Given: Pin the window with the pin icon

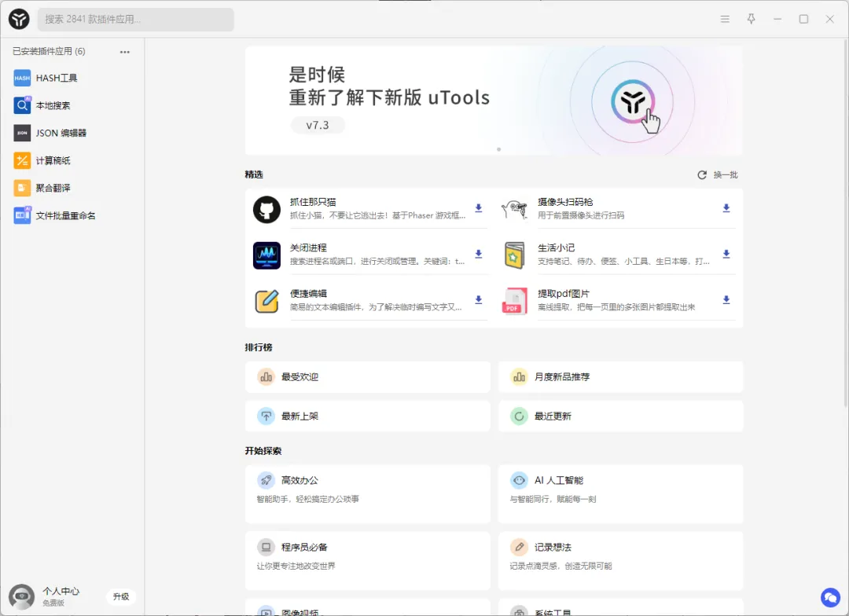Looking at the screenshot, I should 751,19.
